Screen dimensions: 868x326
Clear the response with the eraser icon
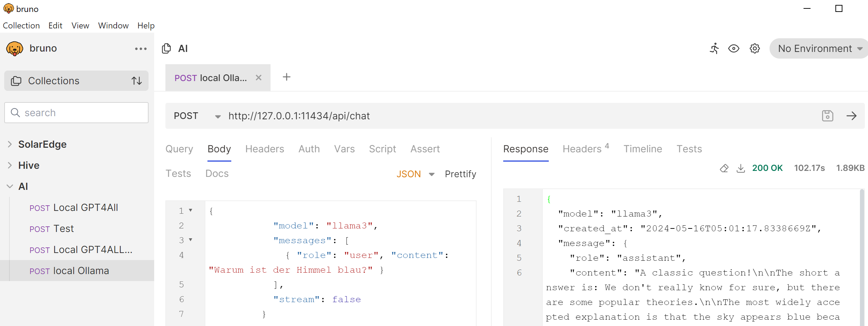pos(724,168)
